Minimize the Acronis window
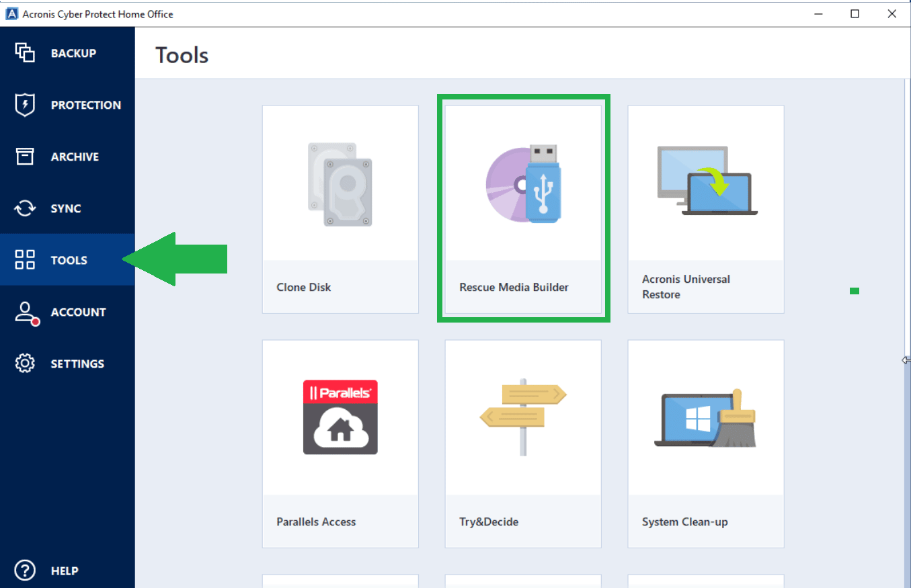 click(x=819, y=13)
